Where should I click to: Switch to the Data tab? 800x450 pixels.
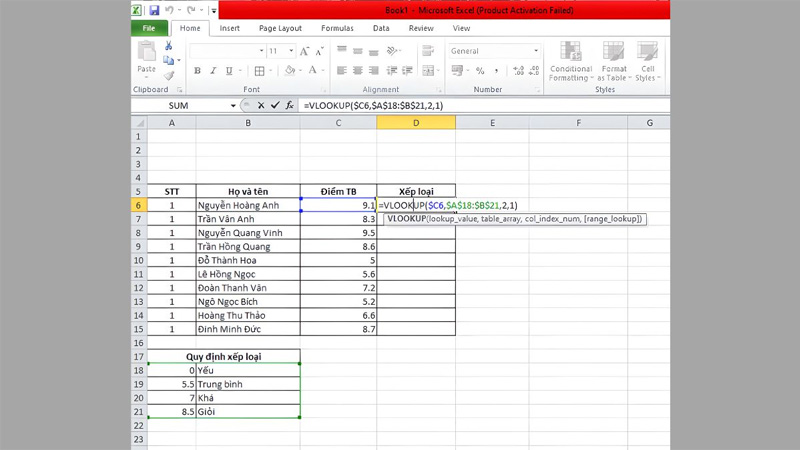pos(381,29)
